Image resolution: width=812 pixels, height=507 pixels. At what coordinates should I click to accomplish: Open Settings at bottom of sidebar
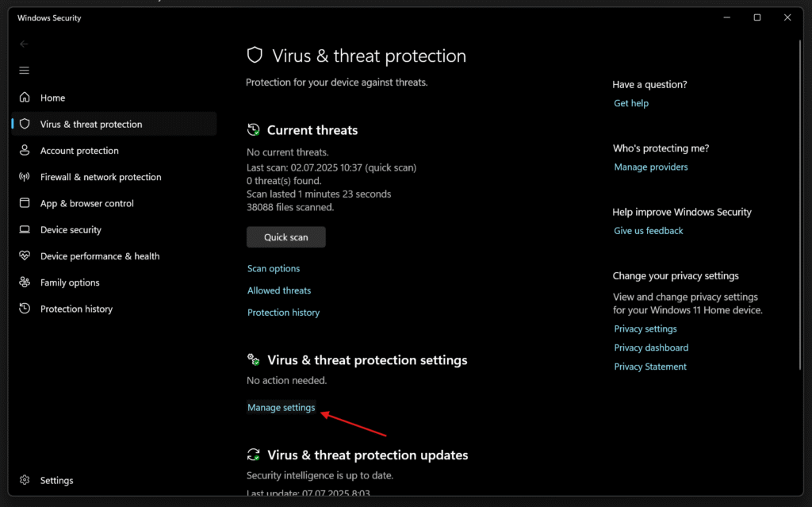pos(56,480)
